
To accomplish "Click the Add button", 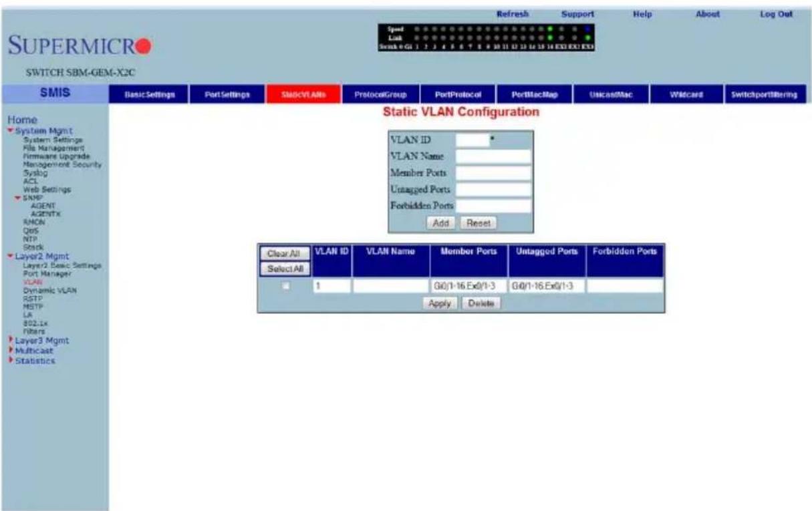I will [440, 223].
